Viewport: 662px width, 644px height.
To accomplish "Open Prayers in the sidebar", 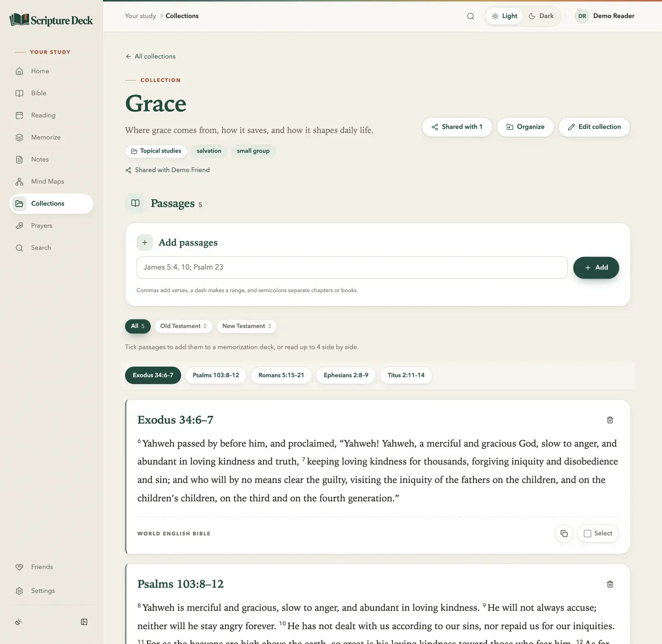I will [51, 226].
